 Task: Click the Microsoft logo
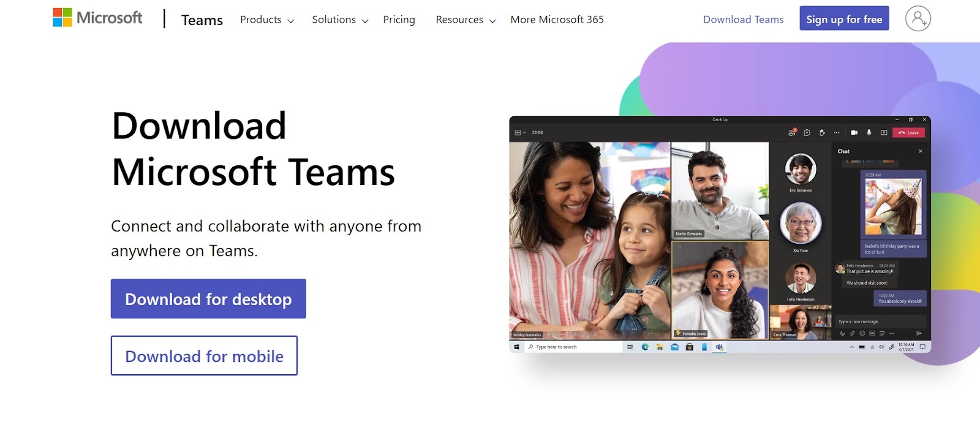pos(97,18)
